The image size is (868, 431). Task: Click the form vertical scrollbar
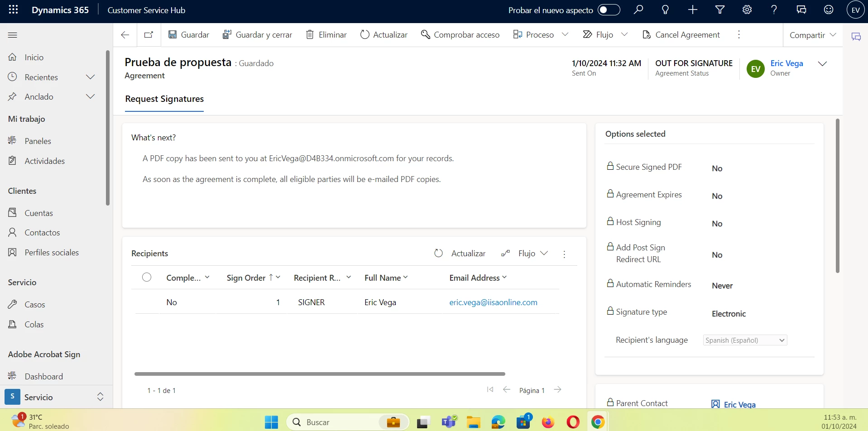click(x=838, y=196)
